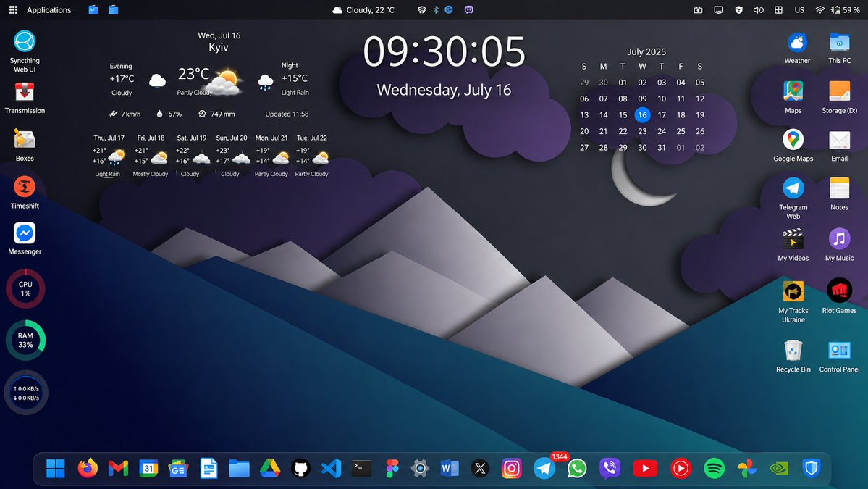
Task: Open the shield security app in the dock
Action: coord(811,469)
